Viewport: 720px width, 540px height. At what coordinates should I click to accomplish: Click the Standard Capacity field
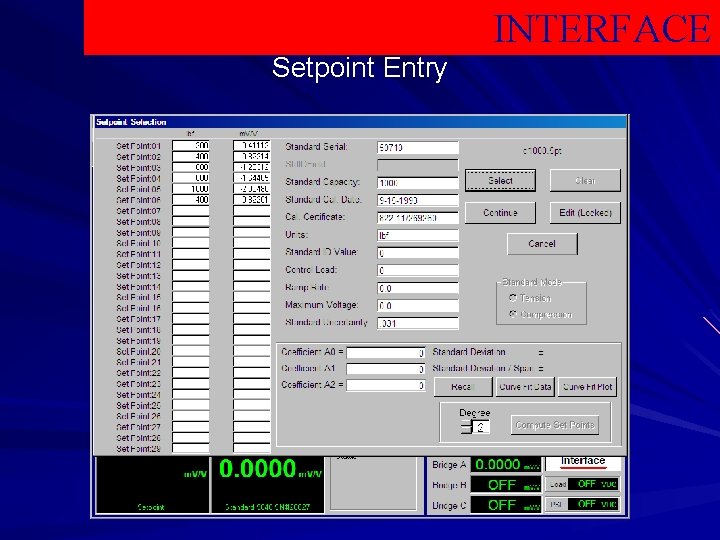click(x=418, y=183)
